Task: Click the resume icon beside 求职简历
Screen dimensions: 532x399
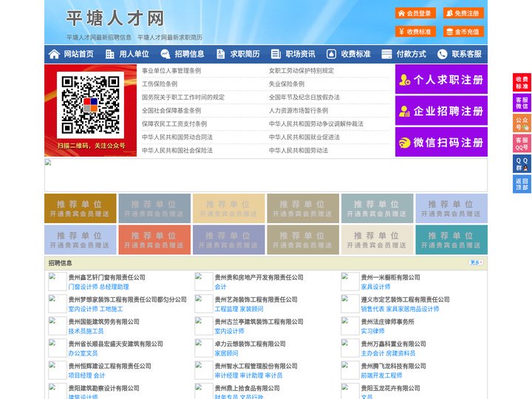Action: coord(220,54)
